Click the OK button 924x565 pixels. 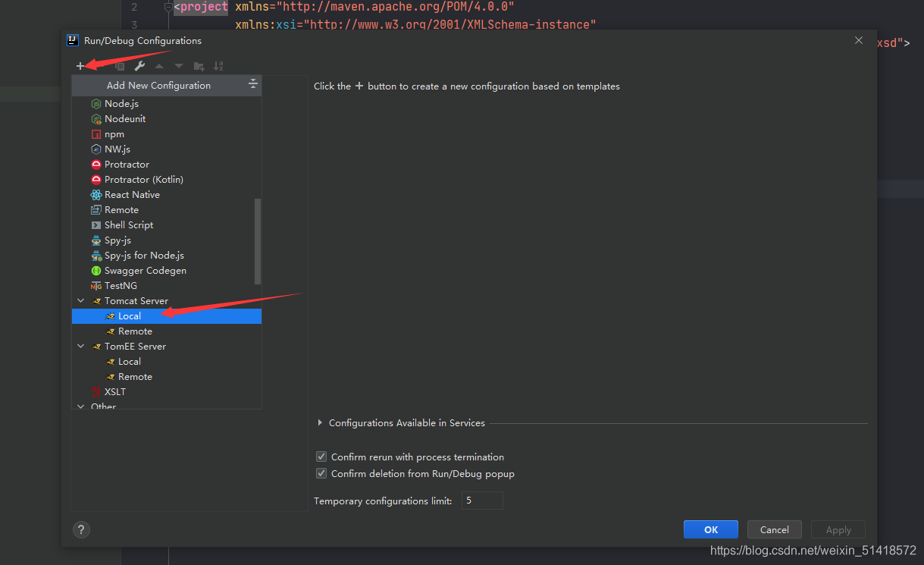click(710, 530)
